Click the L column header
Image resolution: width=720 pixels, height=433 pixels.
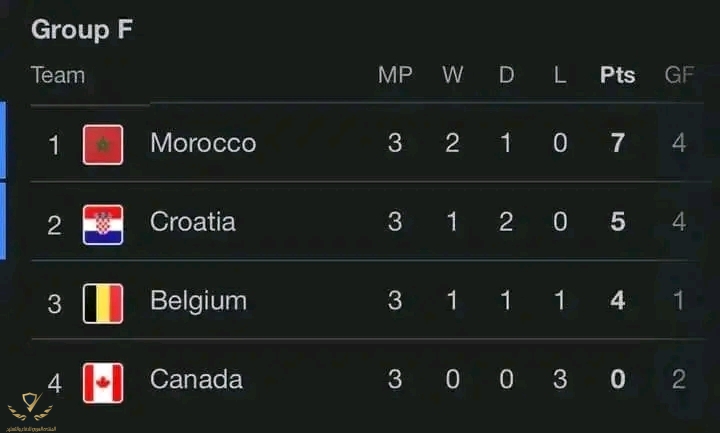(560, 75)
